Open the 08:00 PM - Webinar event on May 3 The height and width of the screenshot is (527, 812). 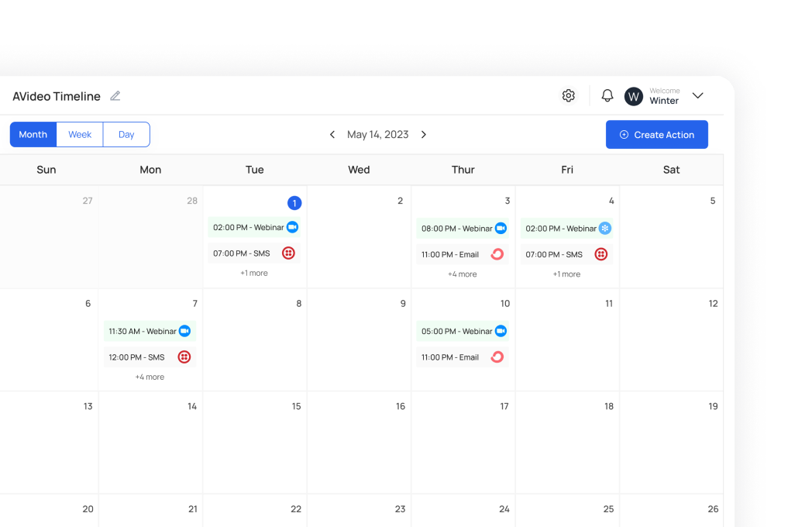pos(463,229)
